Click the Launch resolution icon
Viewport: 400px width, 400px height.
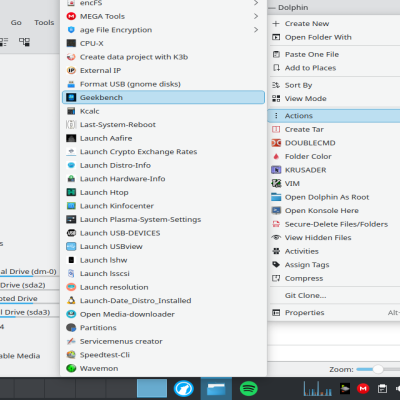pyautogui.click(x=71, y=287)
